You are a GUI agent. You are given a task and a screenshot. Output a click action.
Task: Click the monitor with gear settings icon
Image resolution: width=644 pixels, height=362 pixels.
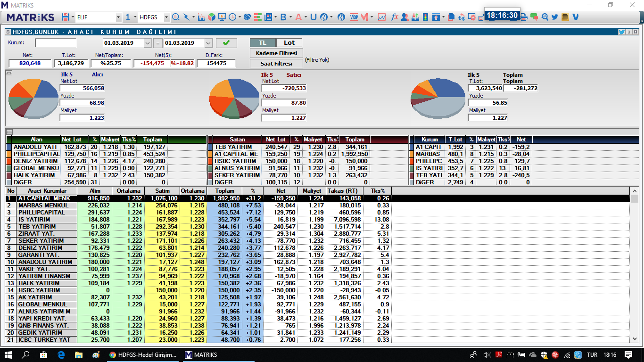coord(472,17)
